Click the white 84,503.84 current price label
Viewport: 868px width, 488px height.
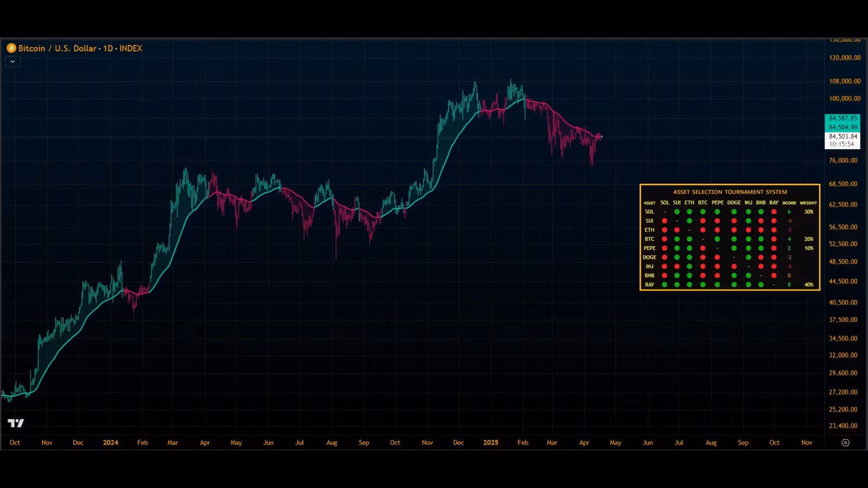click(x=843, y=137)
